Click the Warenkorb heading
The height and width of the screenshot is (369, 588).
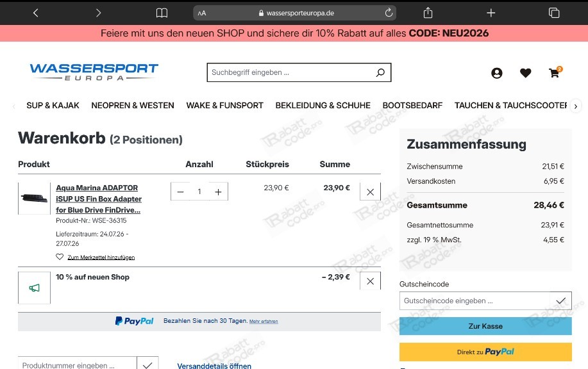click(62, 138)
